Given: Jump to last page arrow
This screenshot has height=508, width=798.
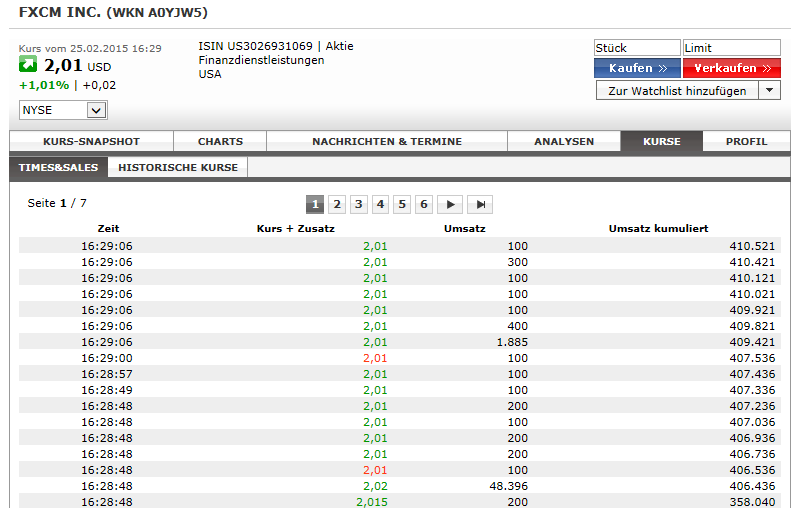Looking at the screenshot, I should tap(480, 205).
